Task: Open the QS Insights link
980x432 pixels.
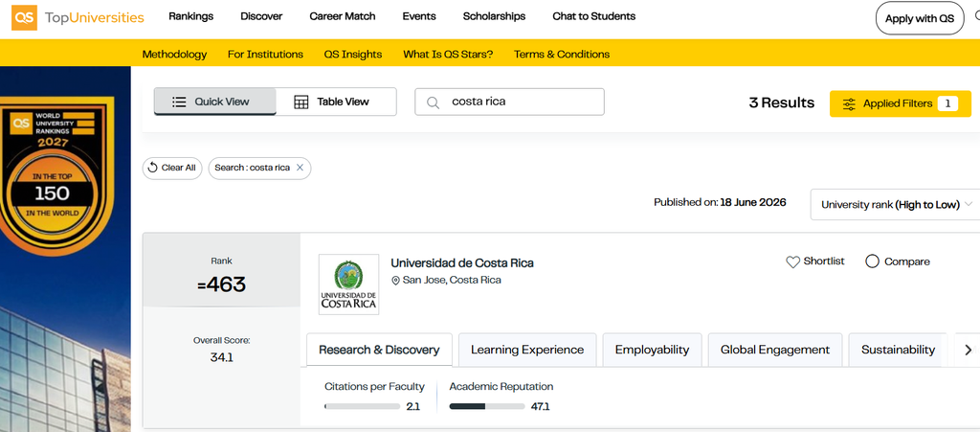Action: pos(353,55)
